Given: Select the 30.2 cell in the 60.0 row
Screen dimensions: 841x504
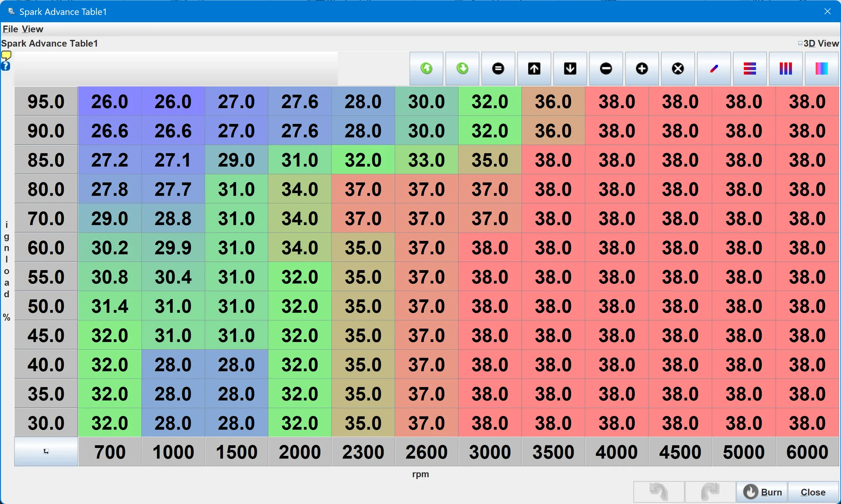Looking at the screenshot, I should [110, 247].
